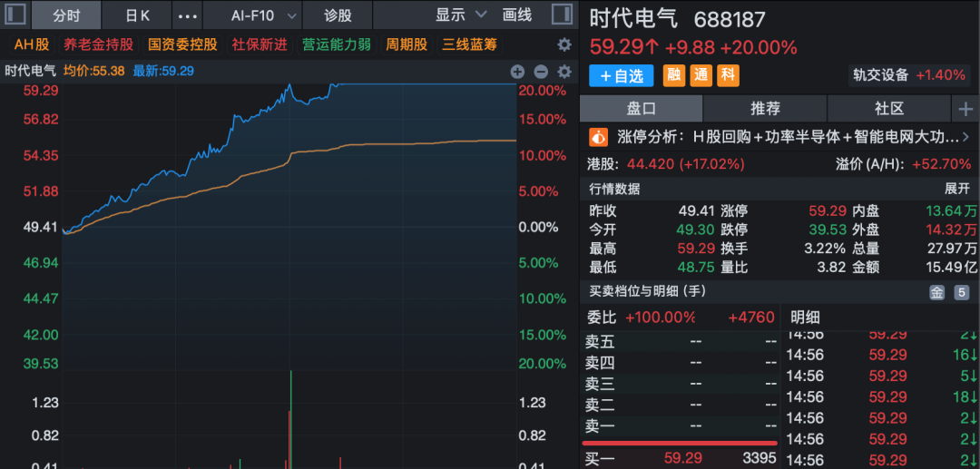Click the 今开 value 49.30

[696, 230]
